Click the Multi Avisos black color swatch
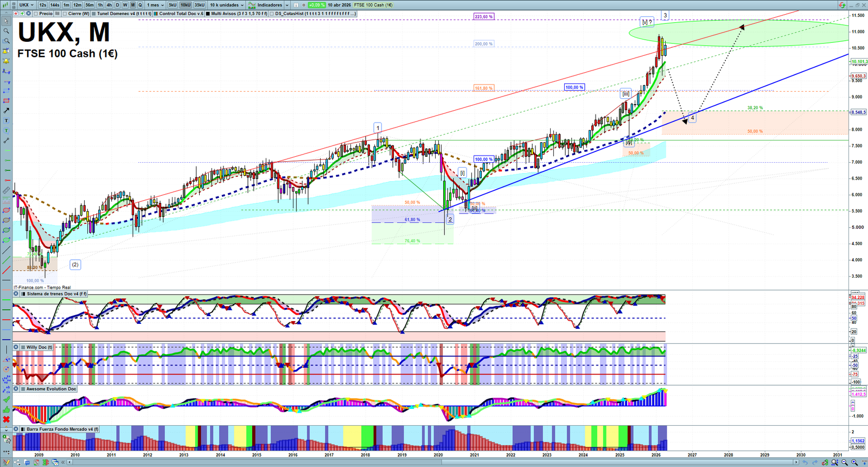868x467 pixels. [x=208, y=14]
